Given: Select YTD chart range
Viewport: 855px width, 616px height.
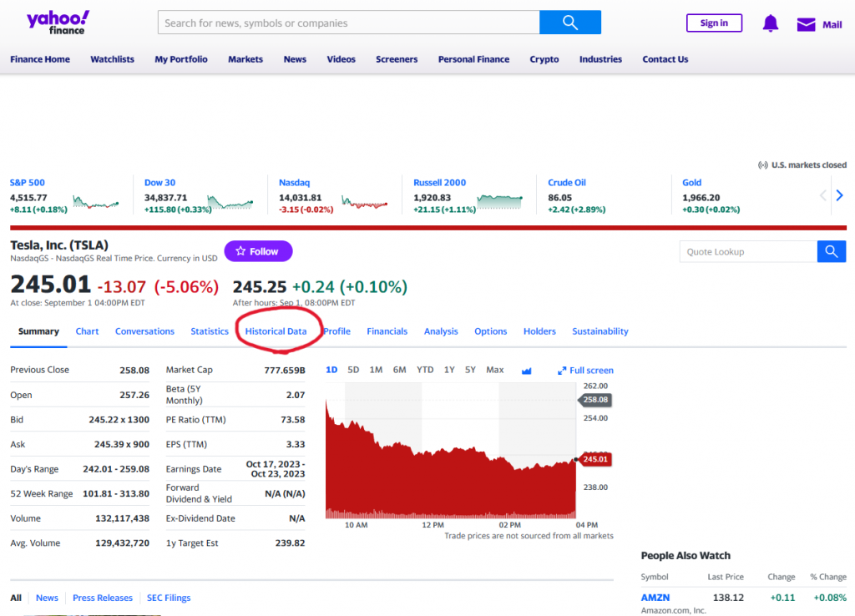Looking at the screenshot, I should pos(425,370).
